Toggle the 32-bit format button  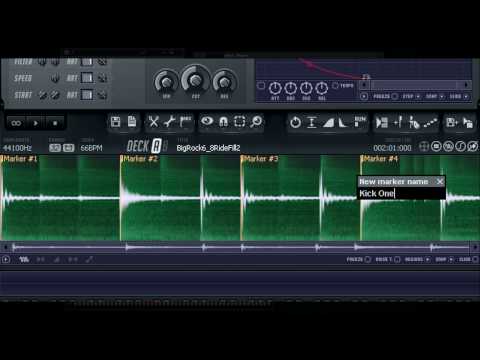[55, 148]
